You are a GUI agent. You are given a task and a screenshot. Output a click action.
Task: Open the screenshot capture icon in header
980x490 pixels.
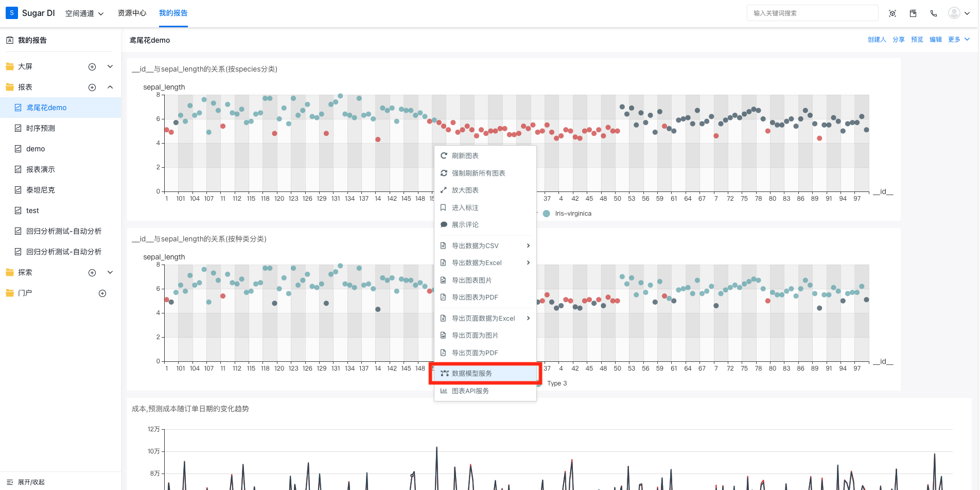click(x=892, y=13)
